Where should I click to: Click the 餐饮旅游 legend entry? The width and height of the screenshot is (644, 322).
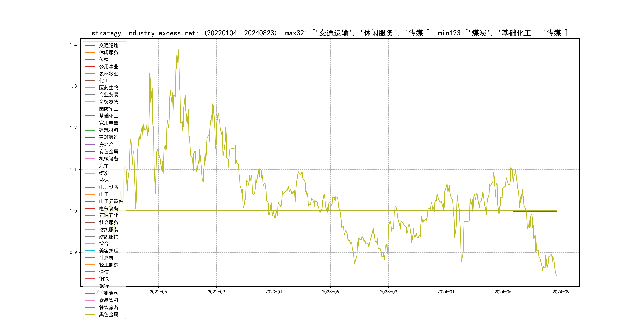pos(109,307)
